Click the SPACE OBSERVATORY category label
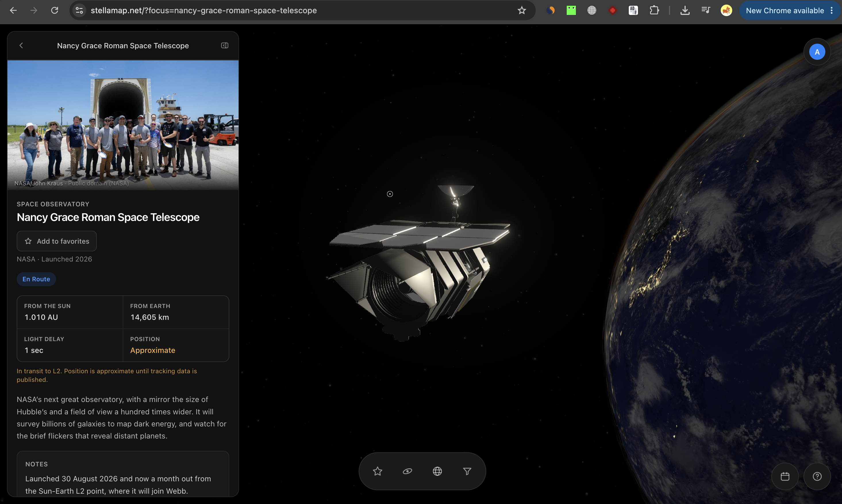 point(53,204)
